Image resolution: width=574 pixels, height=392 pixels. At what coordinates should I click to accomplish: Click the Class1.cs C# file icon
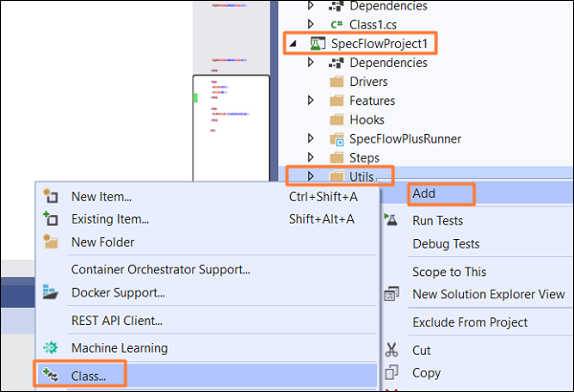336,24
